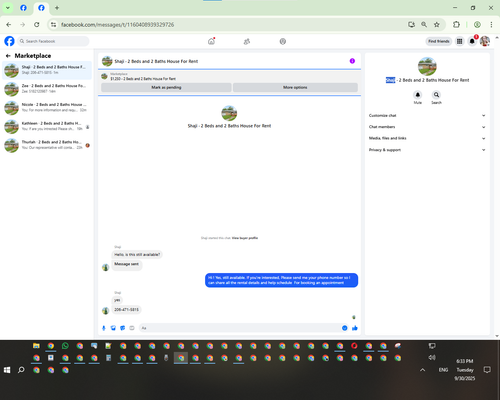The height and width of the screenshot is (400, 500).
Task: Open the tab search dropdown in Chrome
Action: point(8,8)
